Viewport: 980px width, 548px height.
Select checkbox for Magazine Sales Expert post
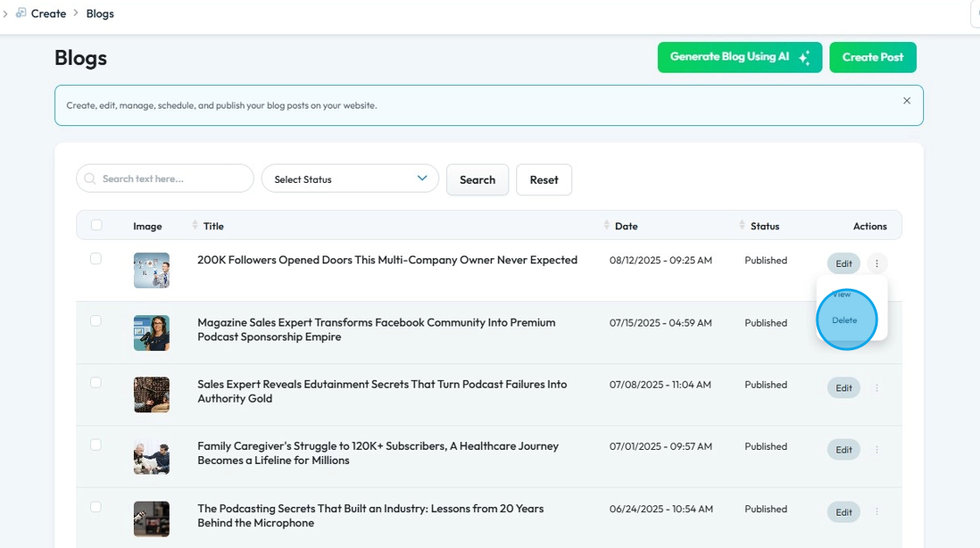point(96,321)
